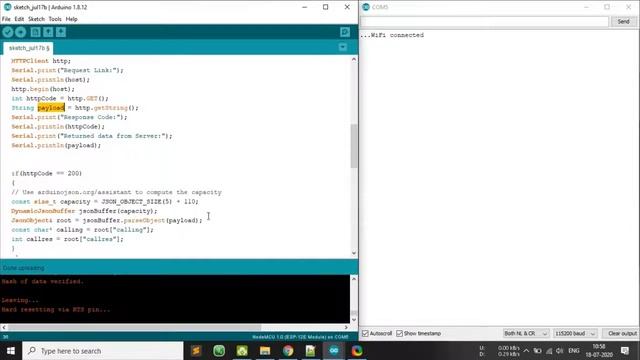This screenshot has width=640, height=360.
Task: Open the Serial Monitor magnifier icon
Action: pyautogui.click(x=344, y=32)
